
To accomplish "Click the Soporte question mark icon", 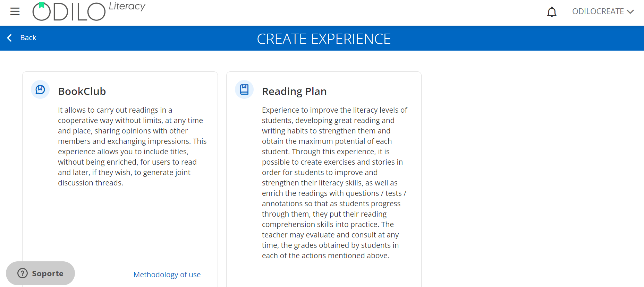I will (x=23, y=273).
